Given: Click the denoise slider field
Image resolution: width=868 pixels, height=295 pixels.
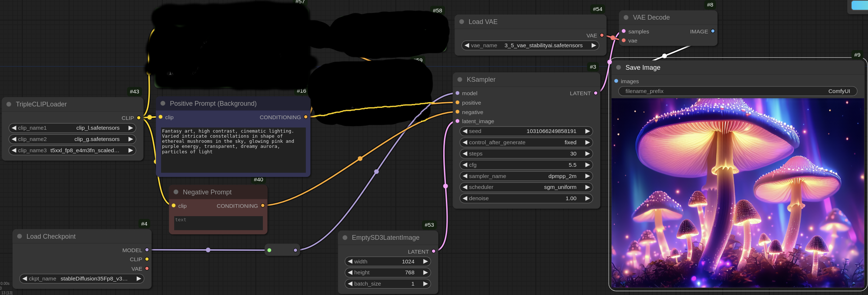Looking at the screenshot, I should coord(526,198).
